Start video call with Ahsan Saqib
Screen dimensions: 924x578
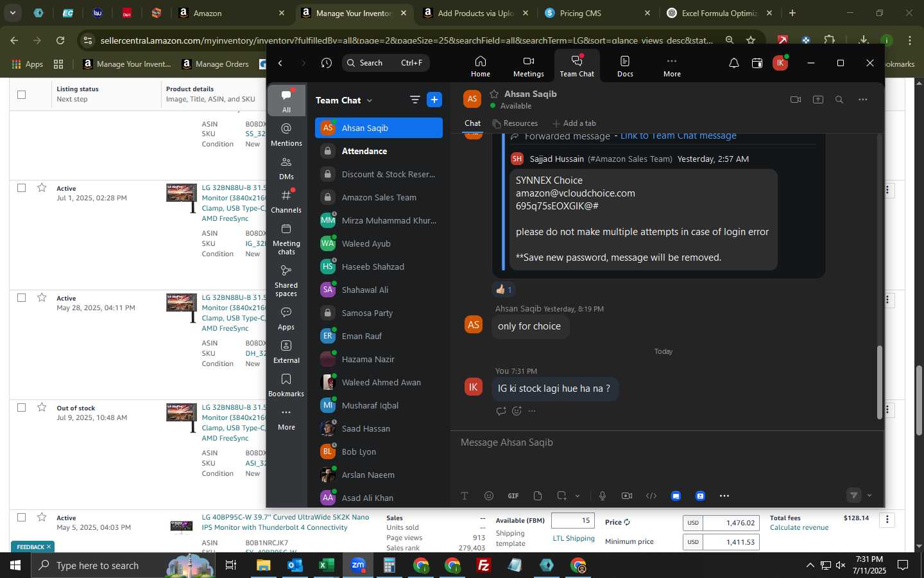click(x=796, y=100)
